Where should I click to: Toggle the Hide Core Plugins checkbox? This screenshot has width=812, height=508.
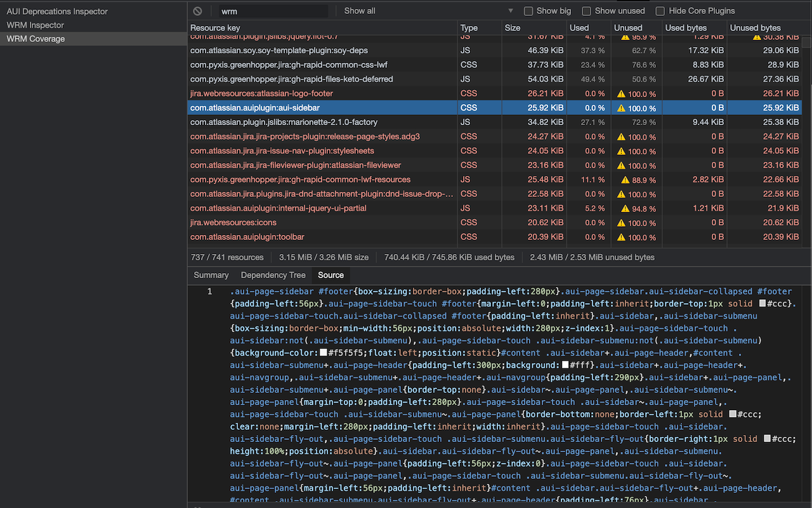point(660,11)
